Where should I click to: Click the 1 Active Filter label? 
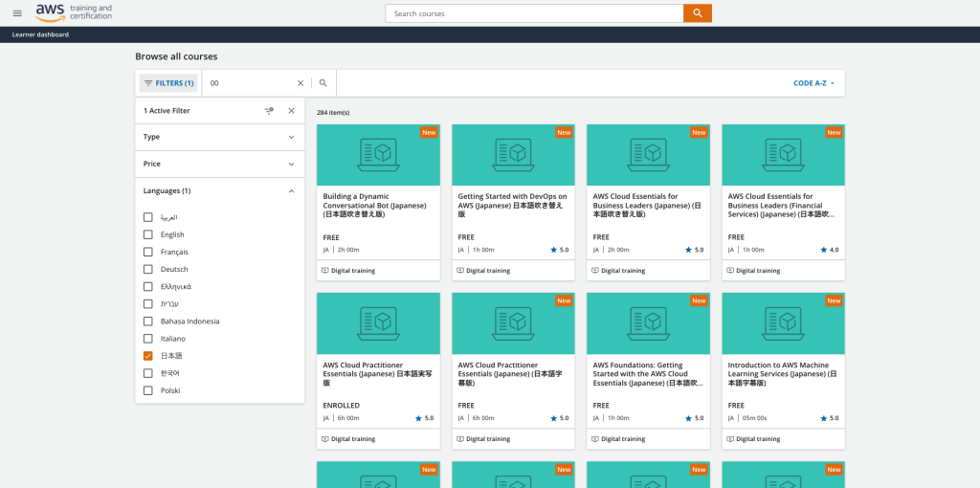click(167, 111)
